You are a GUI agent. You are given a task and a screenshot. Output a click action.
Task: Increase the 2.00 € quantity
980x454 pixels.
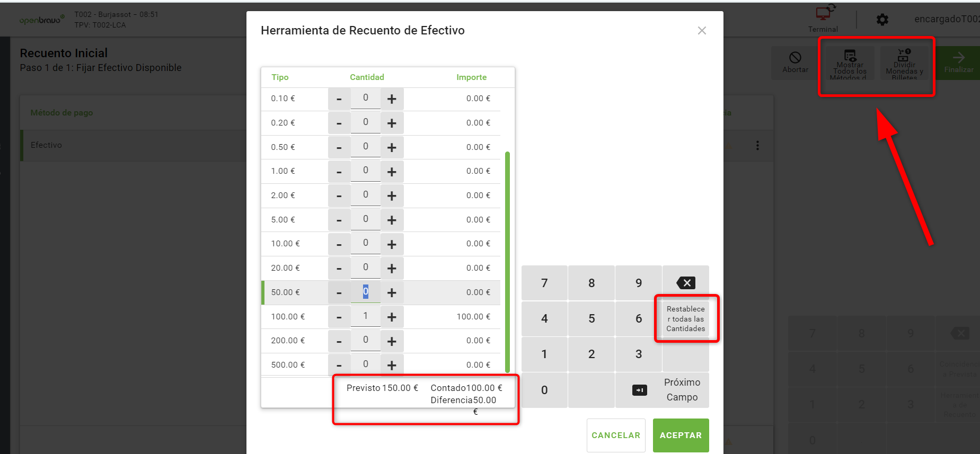(392, 196)
